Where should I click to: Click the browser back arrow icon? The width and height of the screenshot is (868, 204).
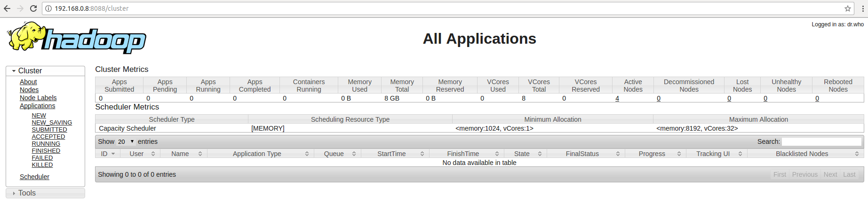pos(7,8)
